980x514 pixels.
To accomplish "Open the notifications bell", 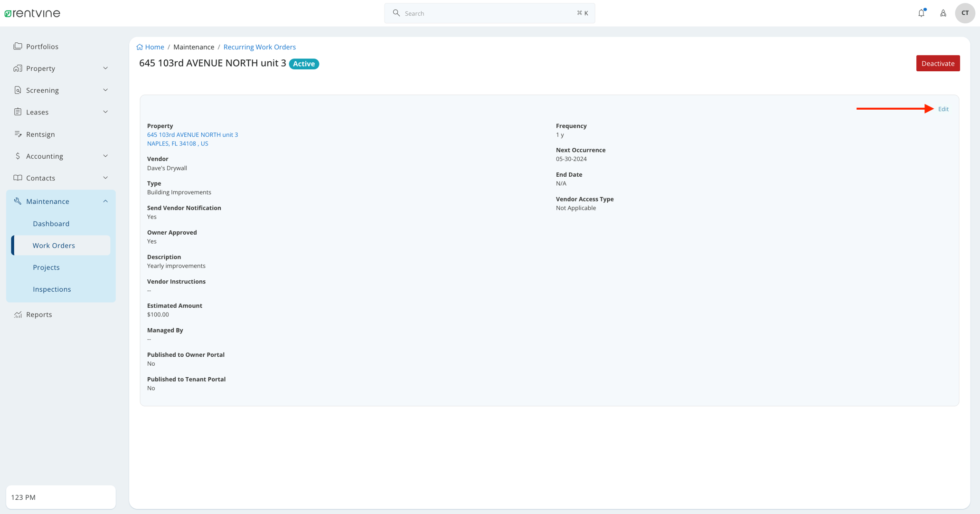I will (x=921, y=13).
